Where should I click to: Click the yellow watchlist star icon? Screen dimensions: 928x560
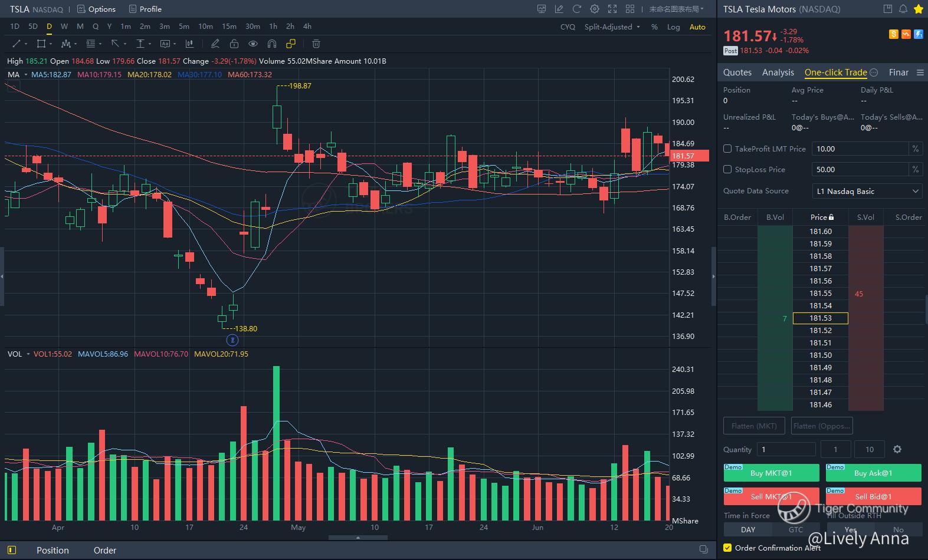[918, 9]
